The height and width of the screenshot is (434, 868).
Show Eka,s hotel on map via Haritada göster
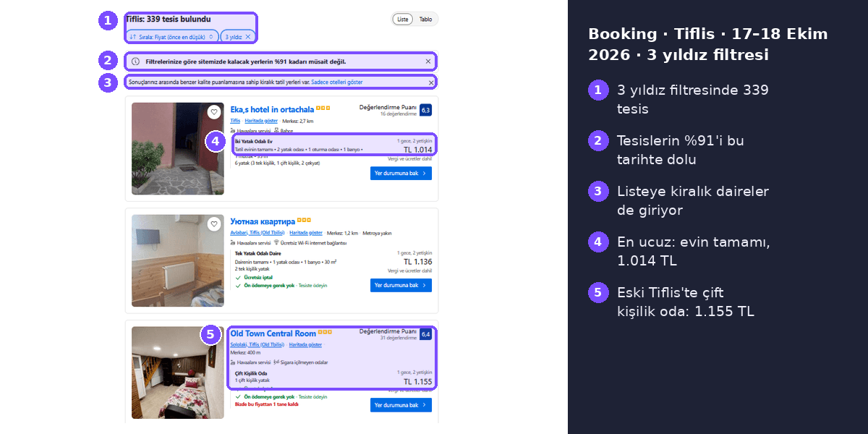[x=261, y=121]
